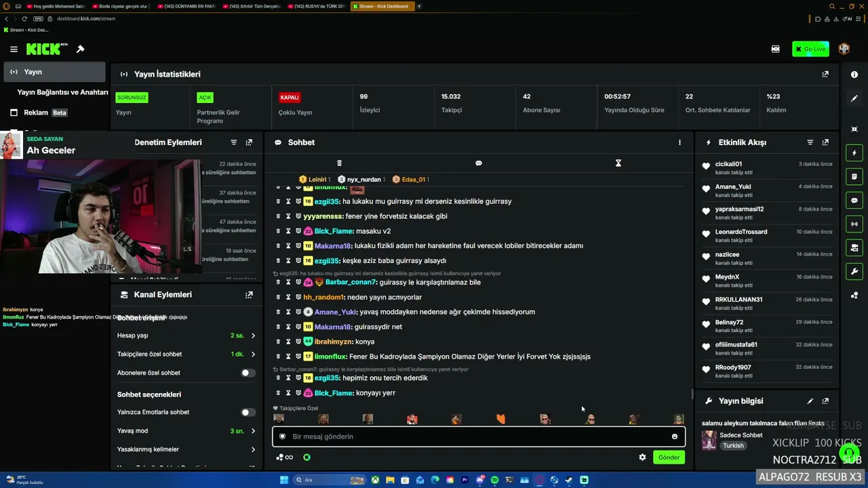Timeout yyyarensss with hourglass icon
The image size is (868, 488).
click(x=288, y=216)
